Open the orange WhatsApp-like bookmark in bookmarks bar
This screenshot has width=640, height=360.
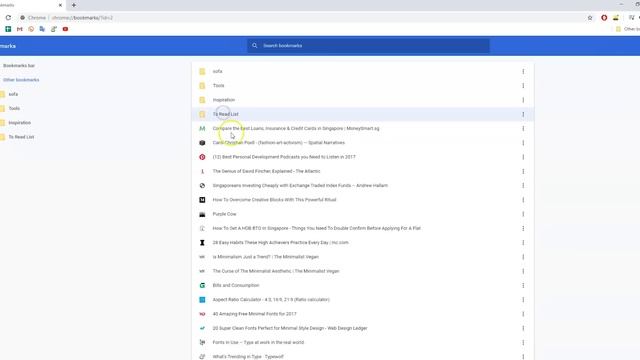(x=31, y=29)
